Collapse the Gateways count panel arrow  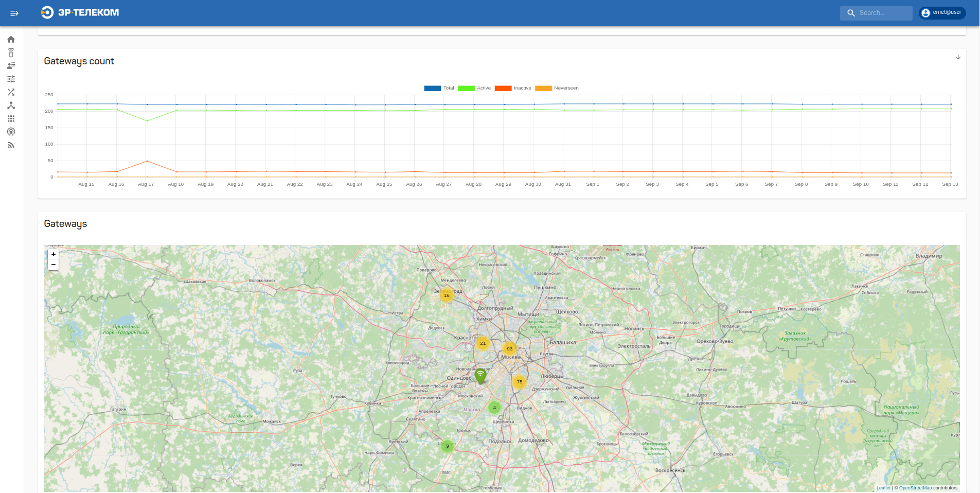point(958,57)
